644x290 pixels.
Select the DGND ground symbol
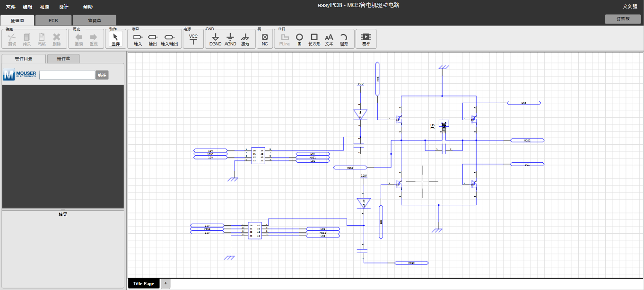216,39
